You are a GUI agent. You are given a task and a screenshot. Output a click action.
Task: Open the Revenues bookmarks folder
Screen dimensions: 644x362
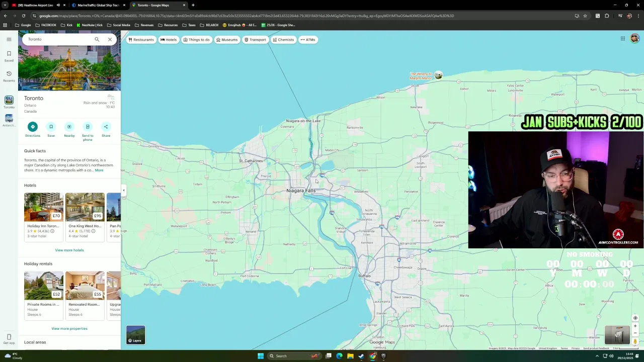pos(144,25)
